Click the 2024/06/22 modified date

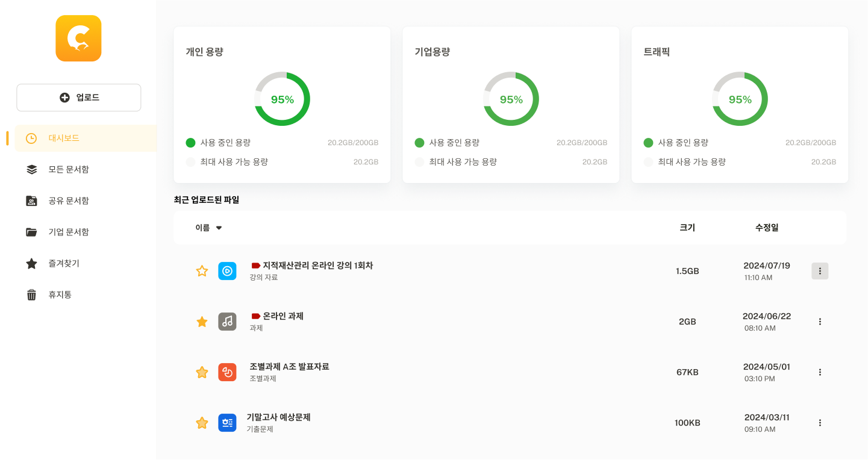(767, 316)
